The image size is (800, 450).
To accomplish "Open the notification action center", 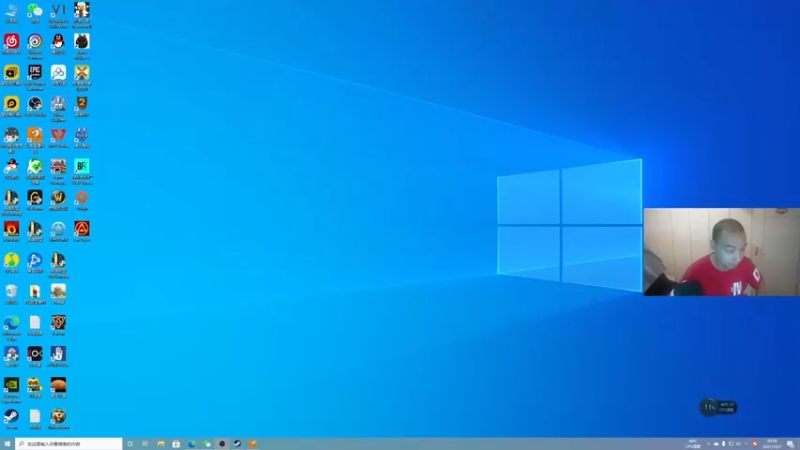I will tap(790, 444).
